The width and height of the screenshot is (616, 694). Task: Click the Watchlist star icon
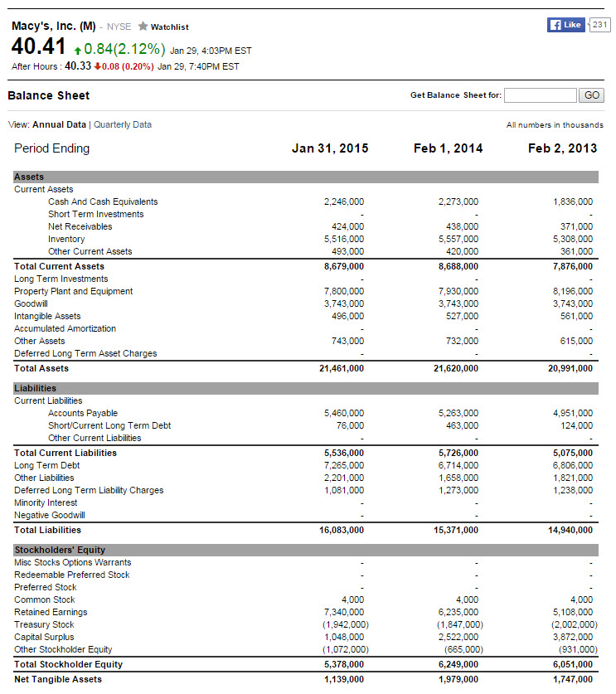[143, 27]
